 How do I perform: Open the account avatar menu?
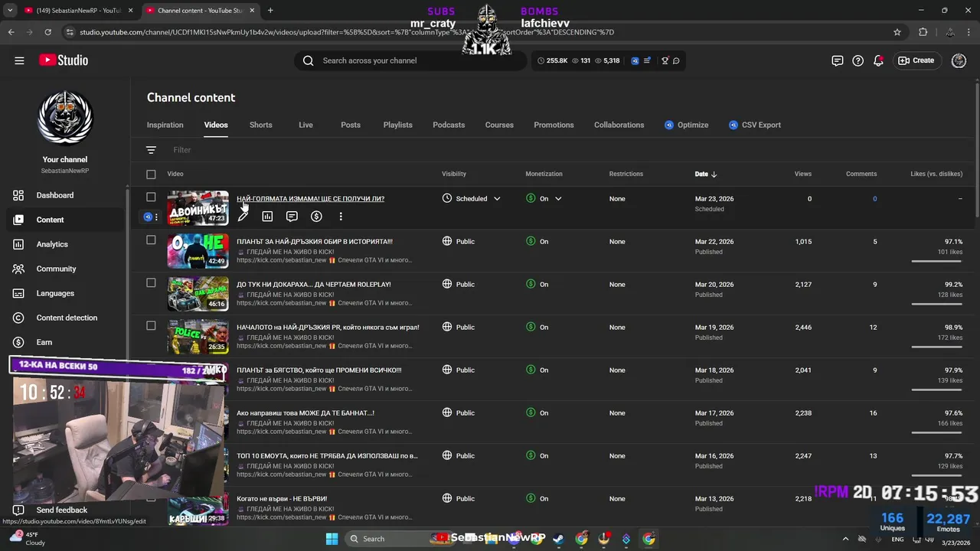[959, 60]
